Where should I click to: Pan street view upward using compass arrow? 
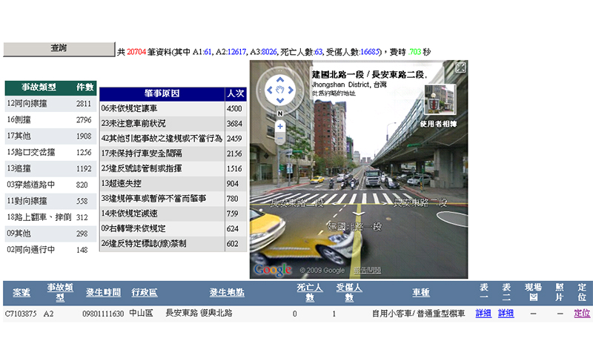pyautogui.click(x=280, y=79)
